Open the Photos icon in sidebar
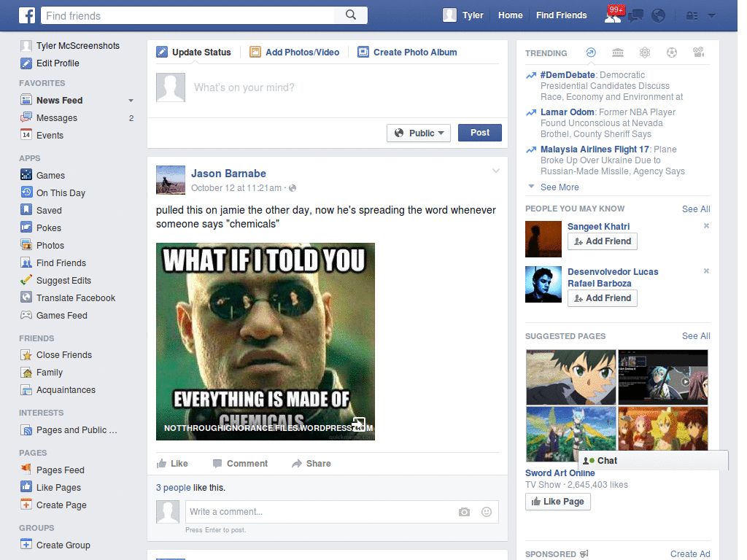Image resolution: width=747 pixels, height=560 pixels. 26,245
